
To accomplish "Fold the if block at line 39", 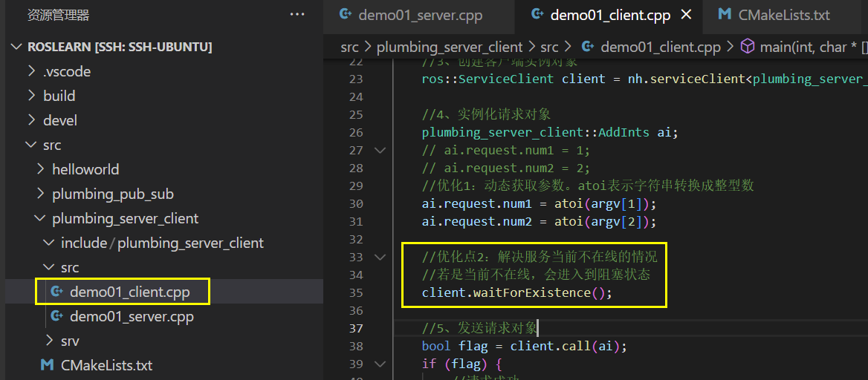I will [x=380, y=364].
